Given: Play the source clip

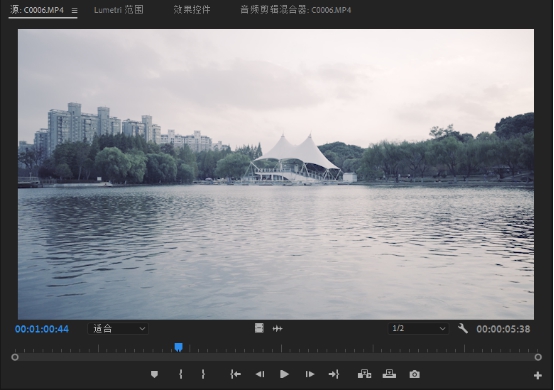Looking at the screenshot, I should 284,374.
